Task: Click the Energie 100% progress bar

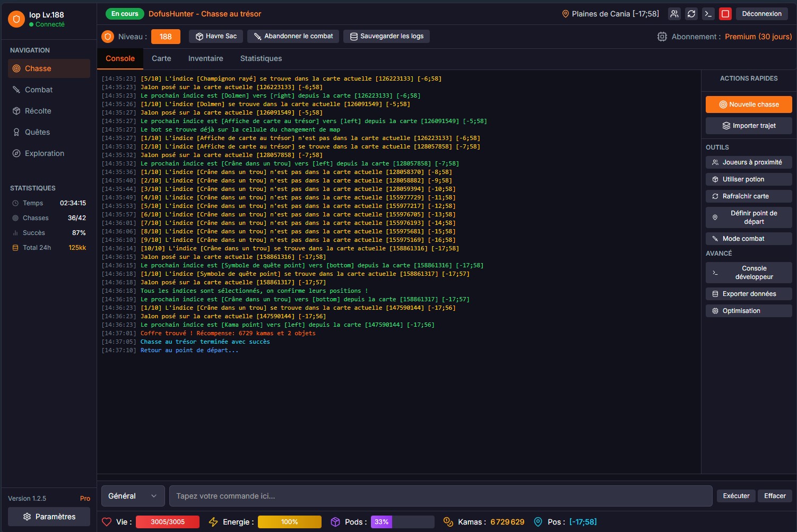Action: coord(289,522)
